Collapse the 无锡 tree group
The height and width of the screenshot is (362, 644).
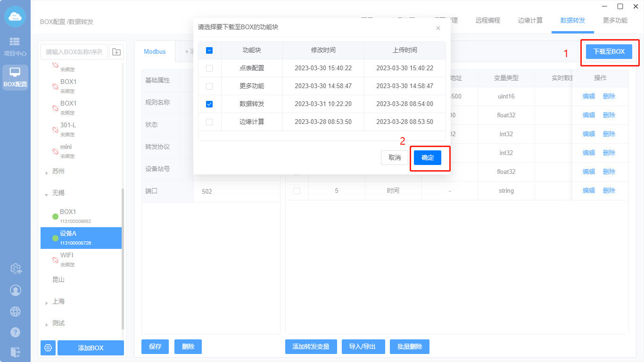click(x=47, y=194)
